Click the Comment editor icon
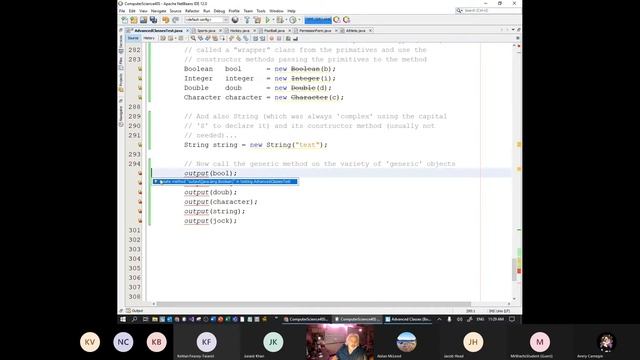Image resolution: width=640 pixels, height=360 pixels. pyautogui.click(x=288, y=38)
